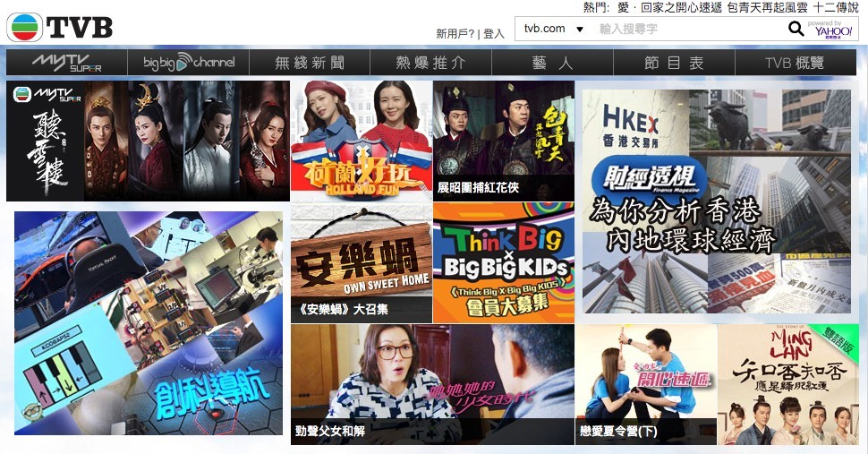Click the magnifier search icon
The height and width of the screenshot is (454, 868).
click(796, 29)
